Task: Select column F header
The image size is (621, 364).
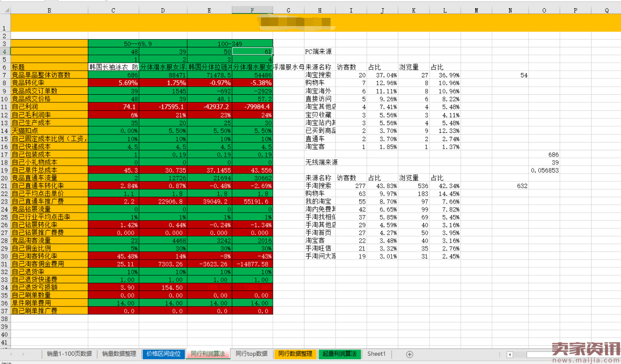Action: (x=252, y=10)
